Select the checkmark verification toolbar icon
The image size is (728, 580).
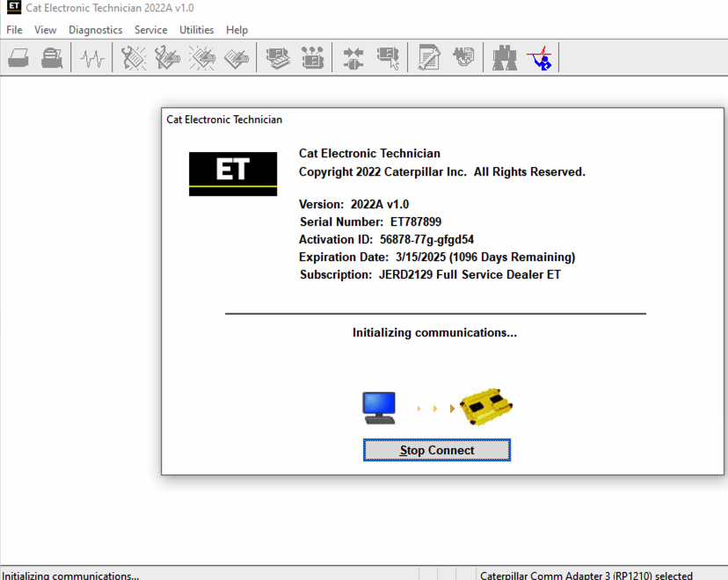[539, 60]
